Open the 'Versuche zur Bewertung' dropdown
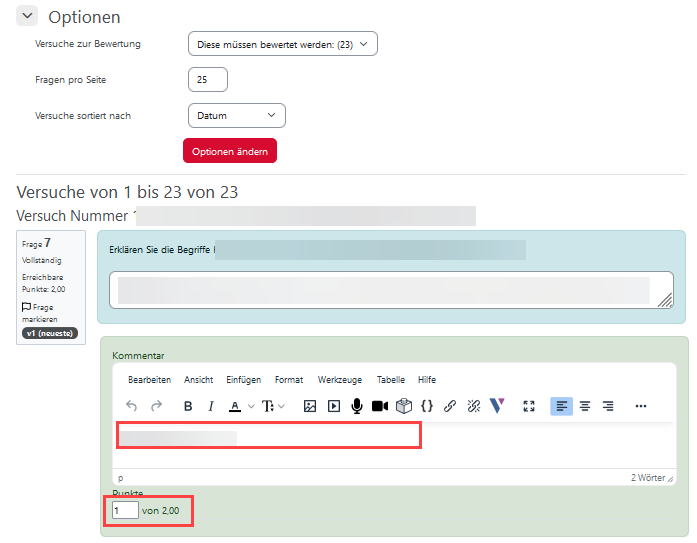Image resolution: width=697 pixels, height=543 pixels. (x=282, y=44)
